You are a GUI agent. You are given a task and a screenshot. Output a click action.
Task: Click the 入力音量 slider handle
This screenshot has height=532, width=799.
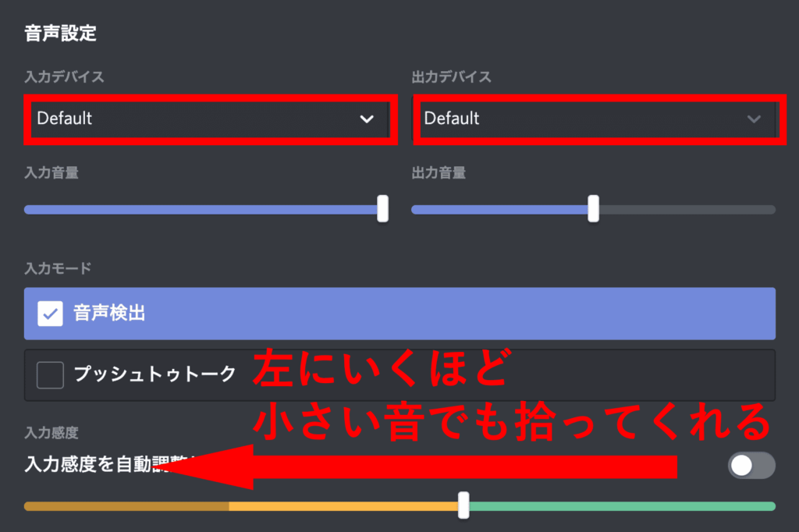click(382, 208)
